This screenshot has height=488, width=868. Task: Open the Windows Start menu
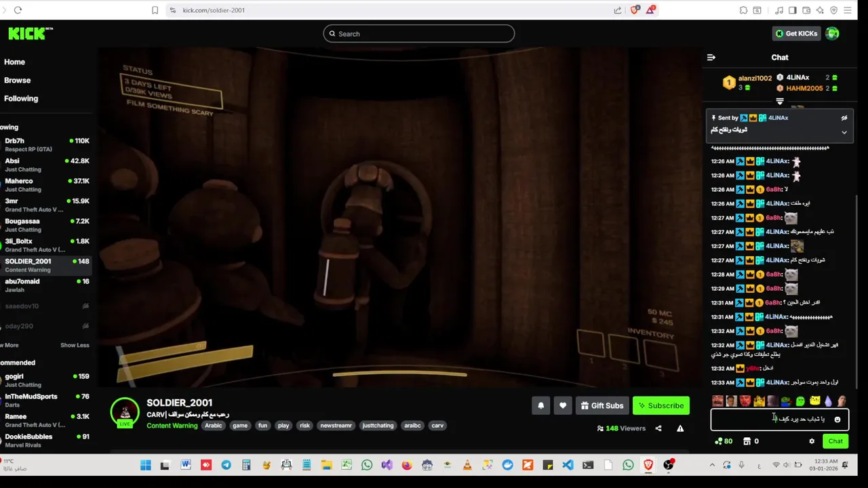[x=145, y=465]
